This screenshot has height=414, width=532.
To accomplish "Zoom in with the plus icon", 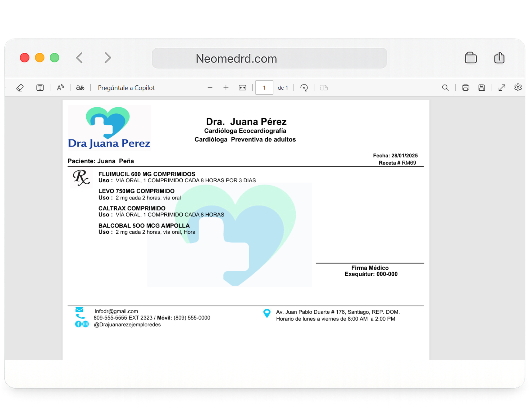I will click(x=226, y=88).
